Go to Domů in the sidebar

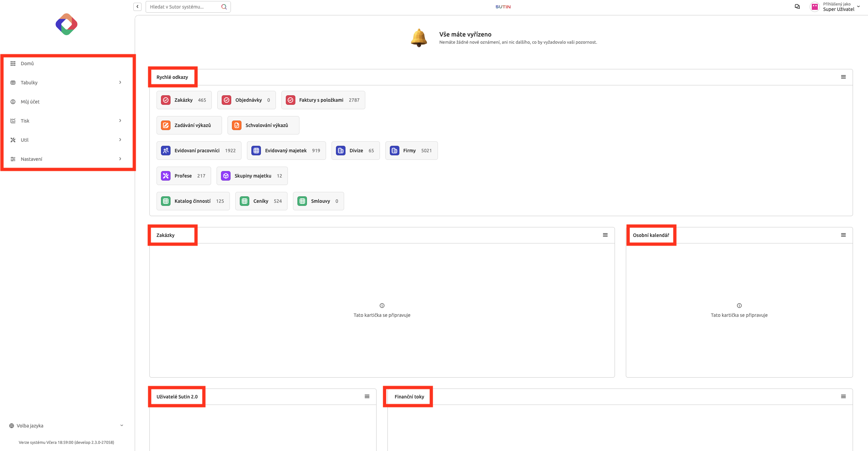pos(27,64)
